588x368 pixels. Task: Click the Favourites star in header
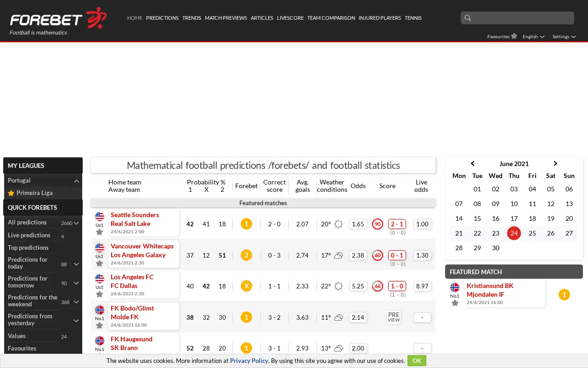pyautogui.click(x=514, y=36)
